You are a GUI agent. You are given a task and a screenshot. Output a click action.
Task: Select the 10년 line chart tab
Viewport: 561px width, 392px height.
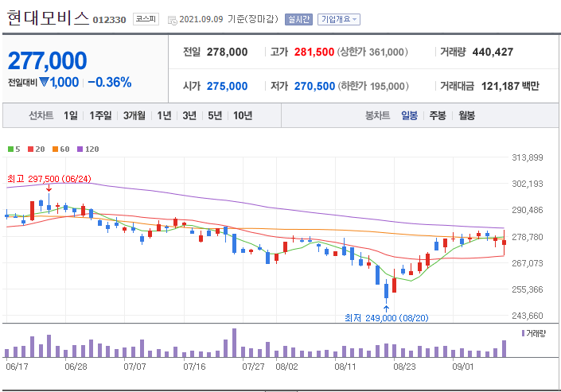[x=243, y=115]
